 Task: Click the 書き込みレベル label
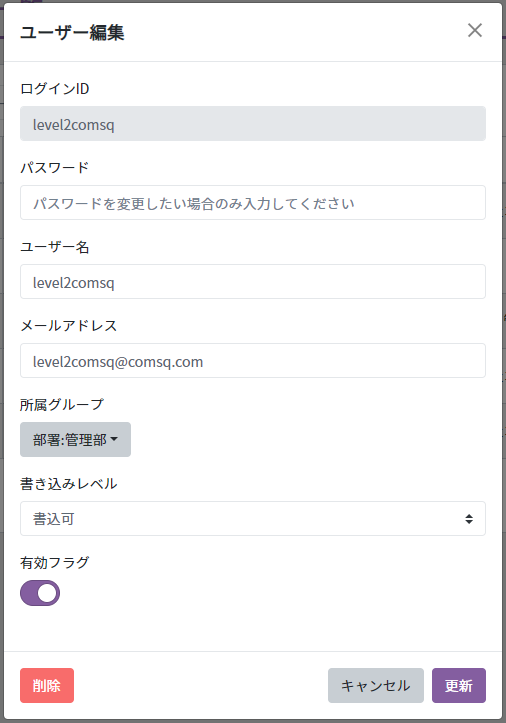[x=68, y=484]
